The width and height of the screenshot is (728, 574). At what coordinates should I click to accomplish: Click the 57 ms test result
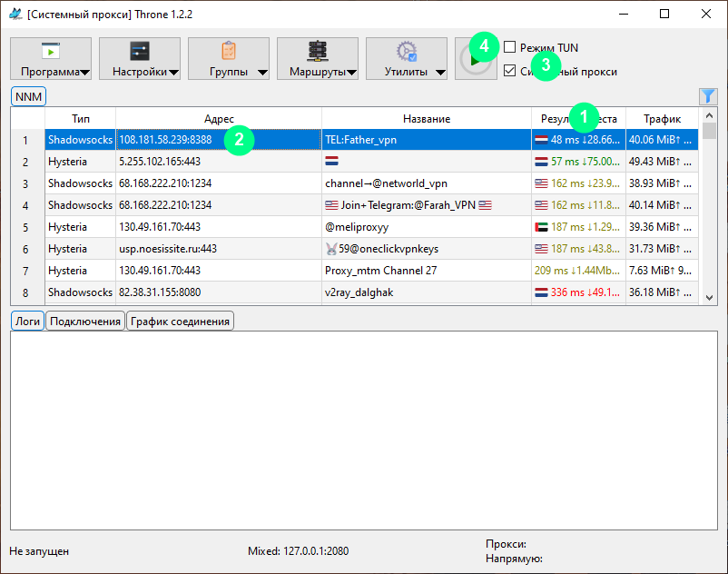[x=578, y=162]
